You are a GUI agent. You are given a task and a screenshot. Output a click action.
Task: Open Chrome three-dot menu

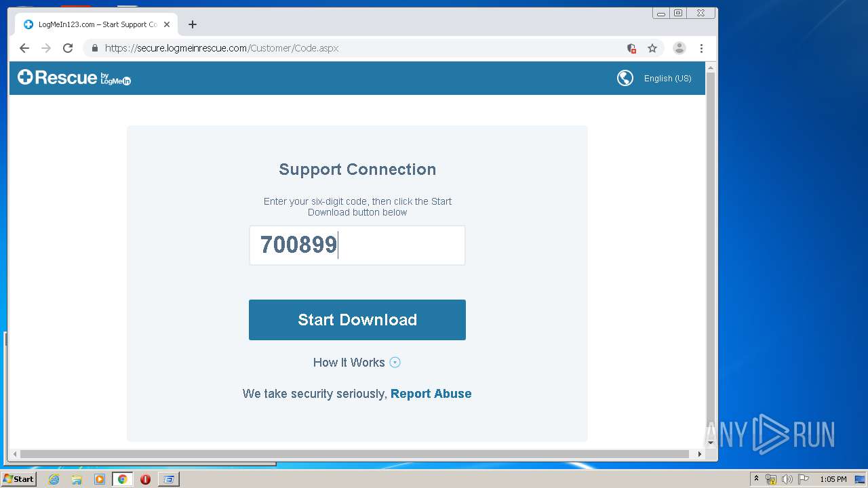click(701, 48)
